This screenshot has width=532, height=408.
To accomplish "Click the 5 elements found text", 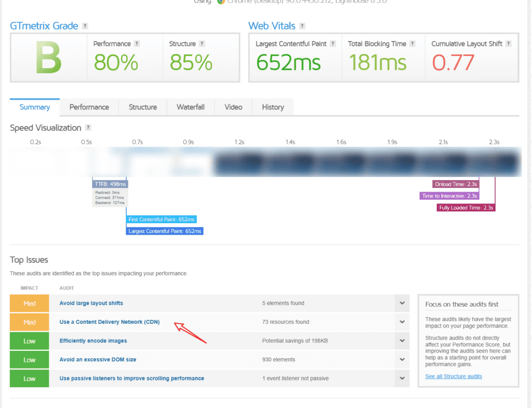I will click(x=283, y=303).
